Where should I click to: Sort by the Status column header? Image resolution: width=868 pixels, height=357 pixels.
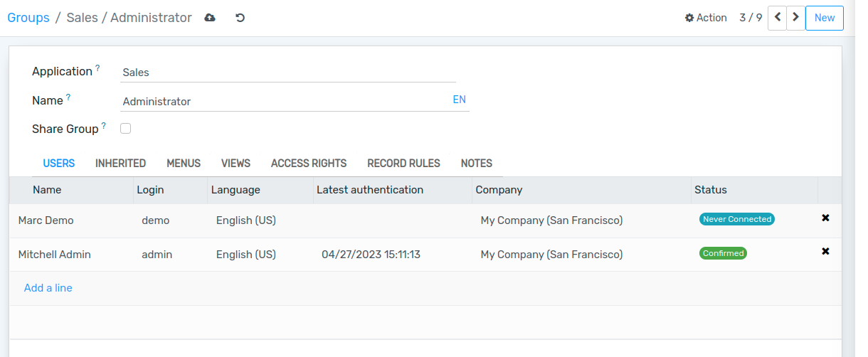(x=755, y=190)
